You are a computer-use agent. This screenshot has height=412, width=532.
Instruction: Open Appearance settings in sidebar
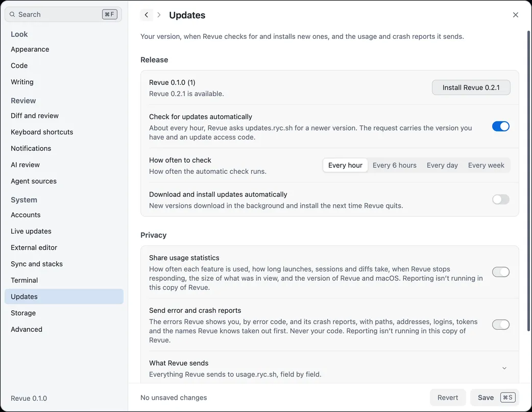click(x=64, y=49)
